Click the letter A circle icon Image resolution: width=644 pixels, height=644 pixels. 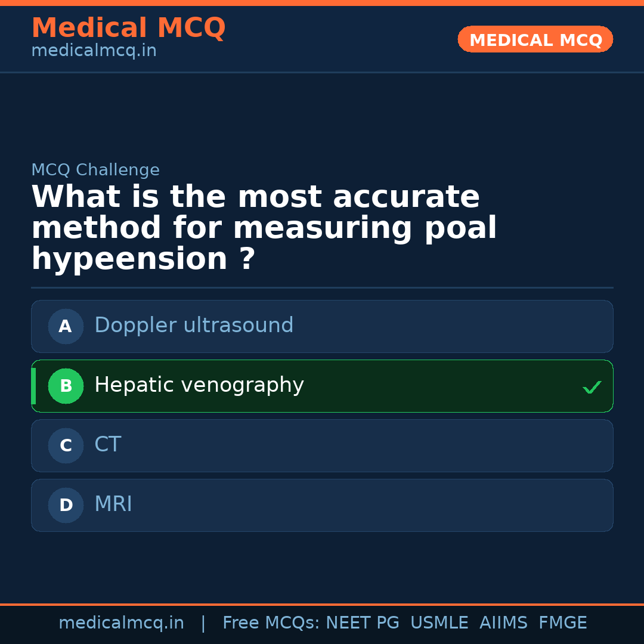[x=66, y=326]
